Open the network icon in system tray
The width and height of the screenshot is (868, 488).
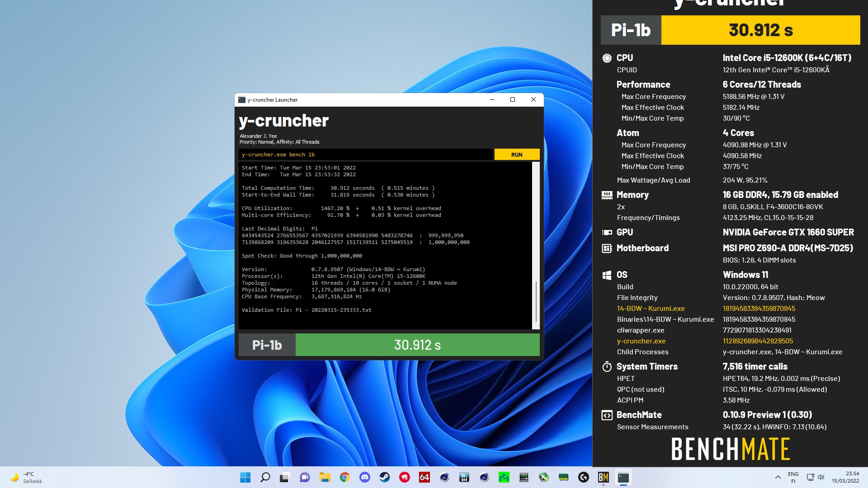tap(810, 477)
